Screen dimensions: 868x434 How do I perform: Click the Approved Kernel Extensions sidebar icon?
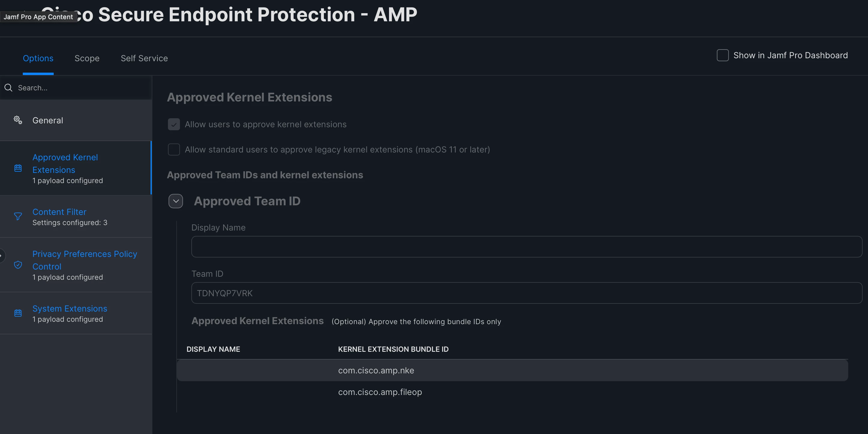[18, 168]
